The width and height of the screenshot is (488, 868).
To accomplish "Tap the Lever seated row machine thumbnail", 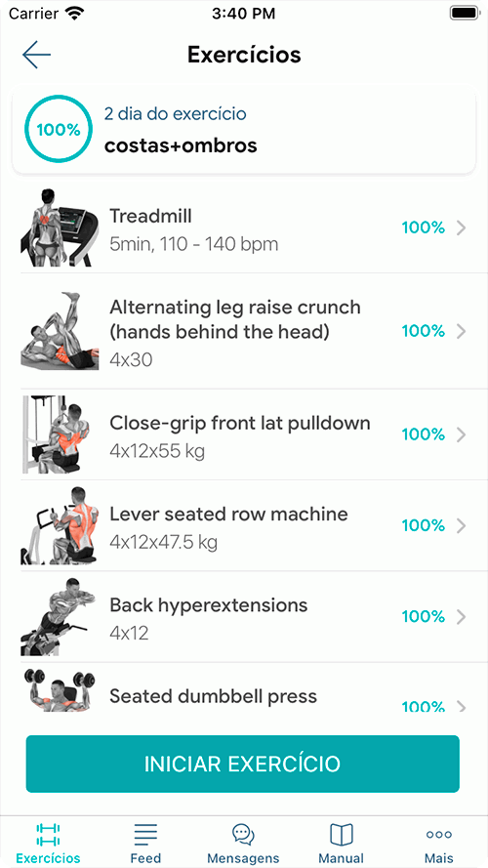I will click(60, 525).
